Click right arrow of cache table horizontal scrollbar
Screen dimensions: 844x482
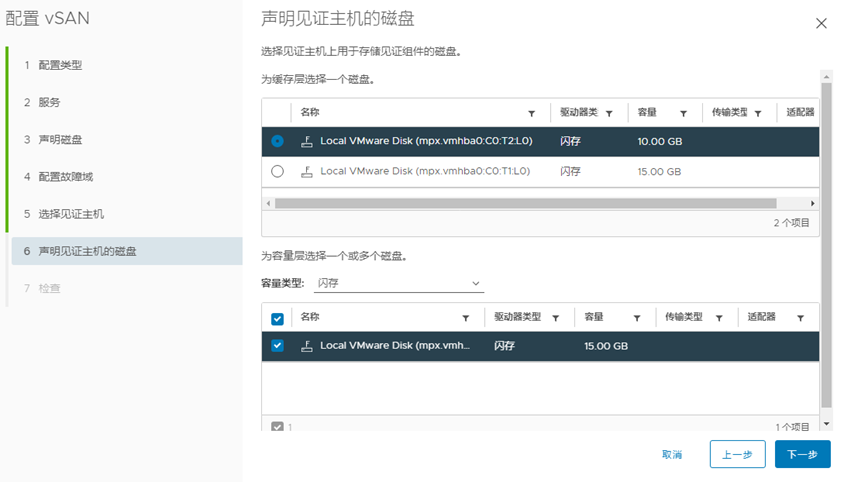tap(812, 204)
